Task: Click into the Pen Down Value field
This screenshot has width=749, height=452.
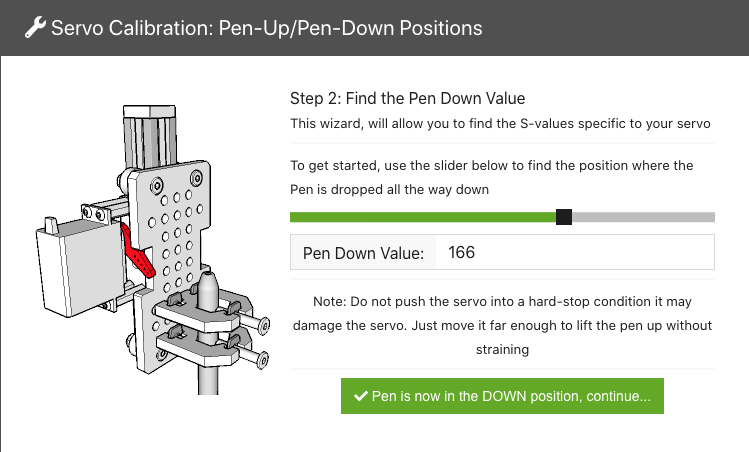Action: [575, 252]
